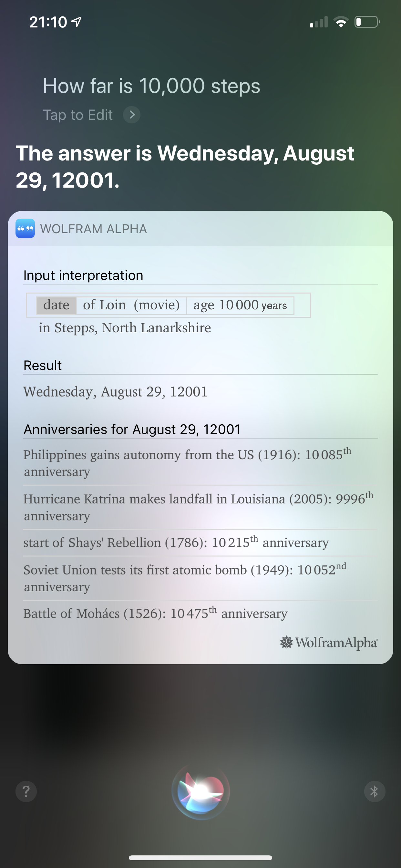Image resolution: width=401 pixels, height=868 pixels.
Task: Tap the "of Loin (movie)" interpretation box
Action: click(131, 305)
